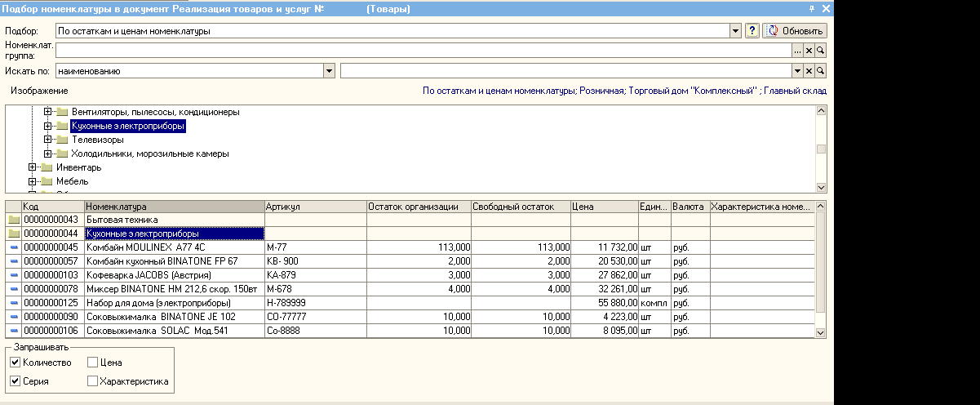The width and height of the screenshot is (980, 405).
Task: Enable the Цена checkbox
Action: tap(92, 363)
